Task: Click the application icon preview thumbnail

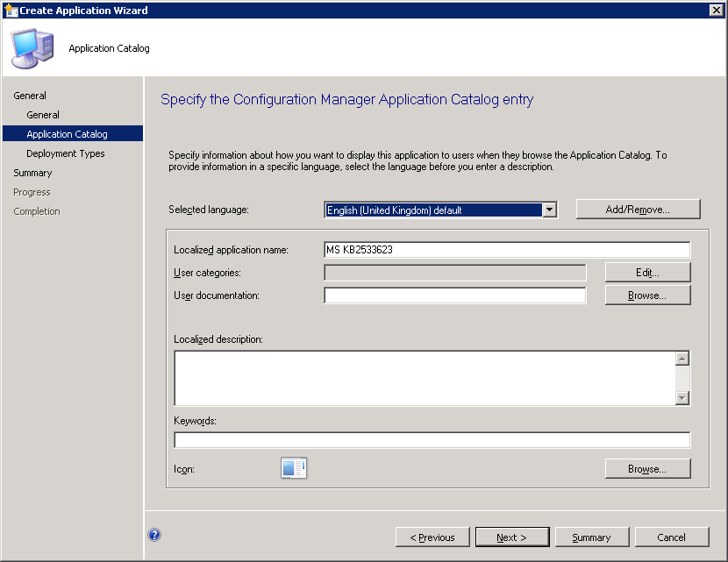Action: (294, 469)
